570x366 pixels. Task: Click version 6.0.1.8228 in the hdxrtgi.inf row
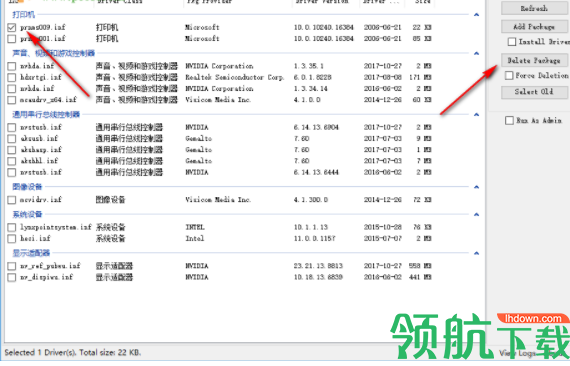tap(313, 77)
